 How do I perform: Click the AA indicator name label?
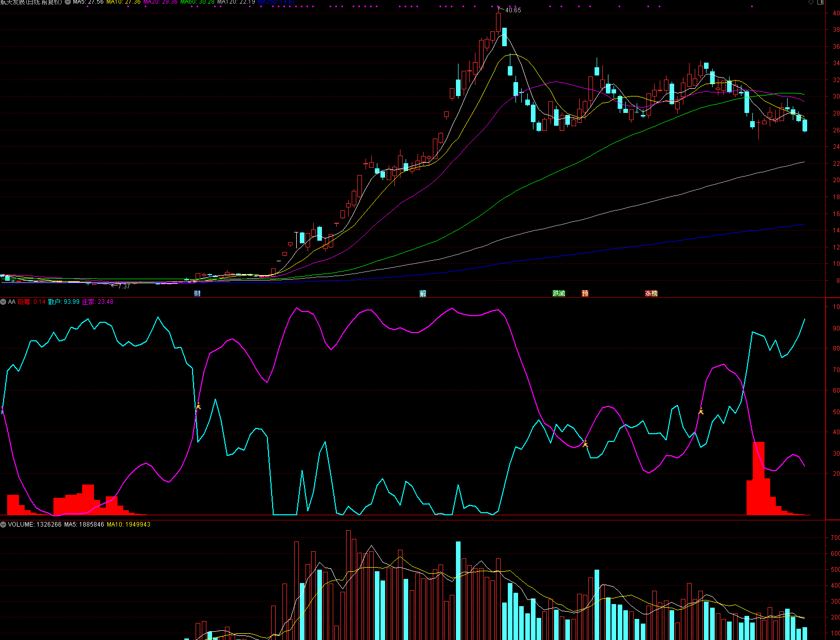point(12,302)
